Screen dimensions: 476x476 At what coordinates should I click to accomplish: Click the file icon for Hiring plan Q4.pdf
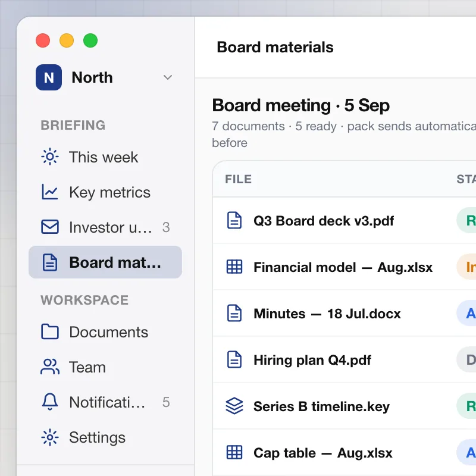[x=234, y=360]
